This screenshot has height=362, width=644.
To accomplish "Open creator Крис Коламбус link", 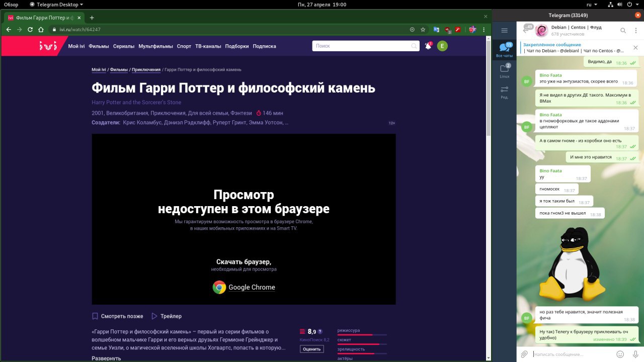I will [141, 122].
